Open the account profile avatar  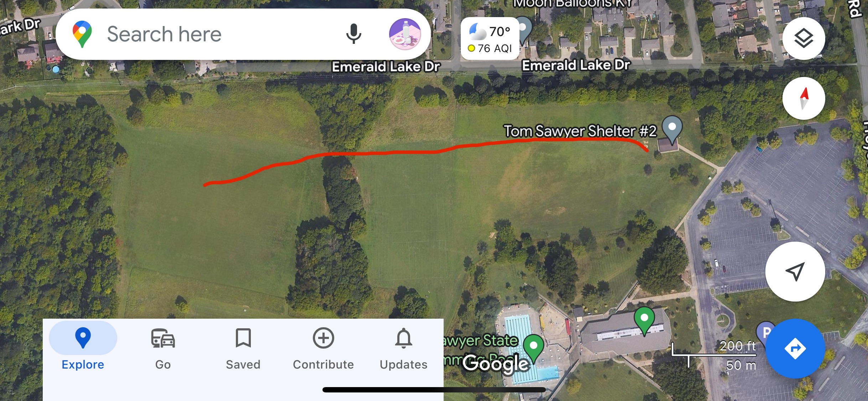(405, 34)
